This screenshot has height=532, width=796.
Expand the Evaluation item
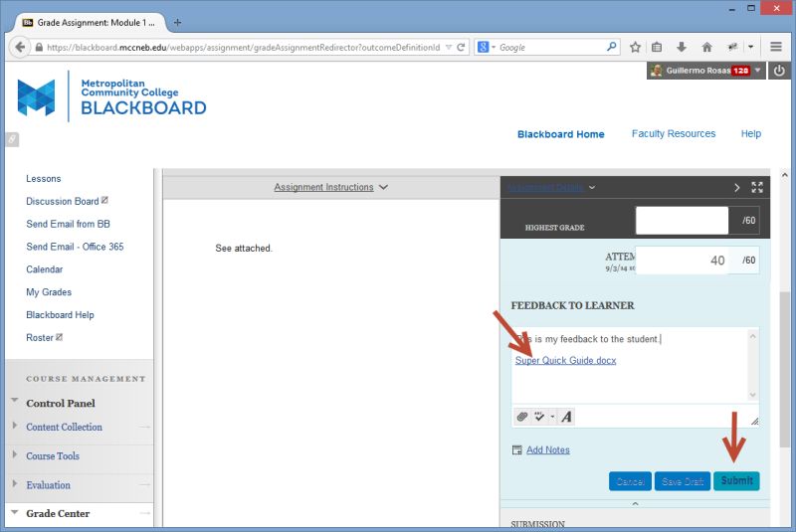coord(15,483)
